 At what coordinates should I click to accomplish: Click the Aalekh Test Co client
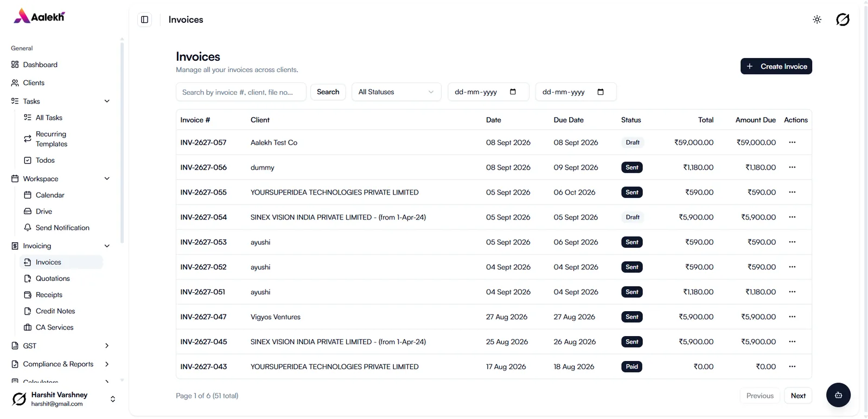pyautogui.click(x=274, y=143)
